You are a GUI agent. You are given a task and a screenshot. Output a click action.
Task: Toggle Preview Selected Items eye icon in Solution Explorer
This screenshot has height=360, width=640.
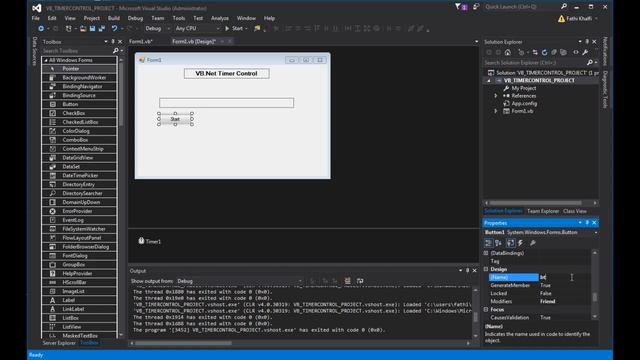click(576, 52)
